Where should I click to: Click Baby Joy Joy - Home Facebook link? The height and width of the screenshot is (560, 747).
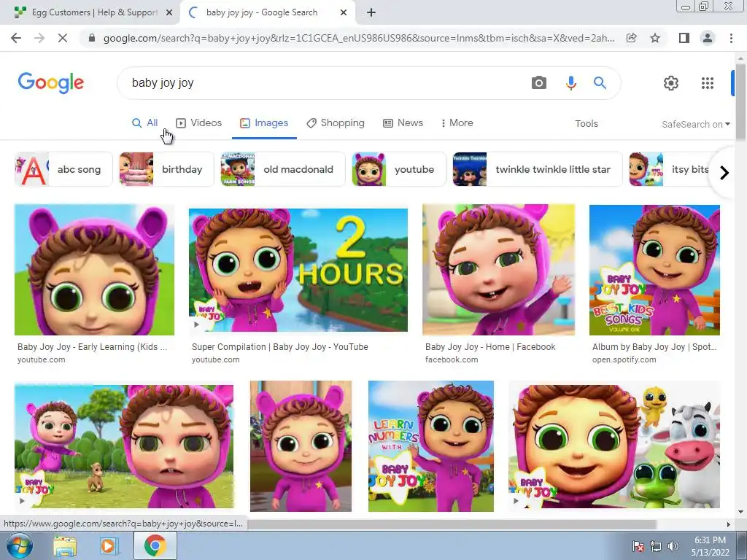pyautogui.click(x=490, y=347)
